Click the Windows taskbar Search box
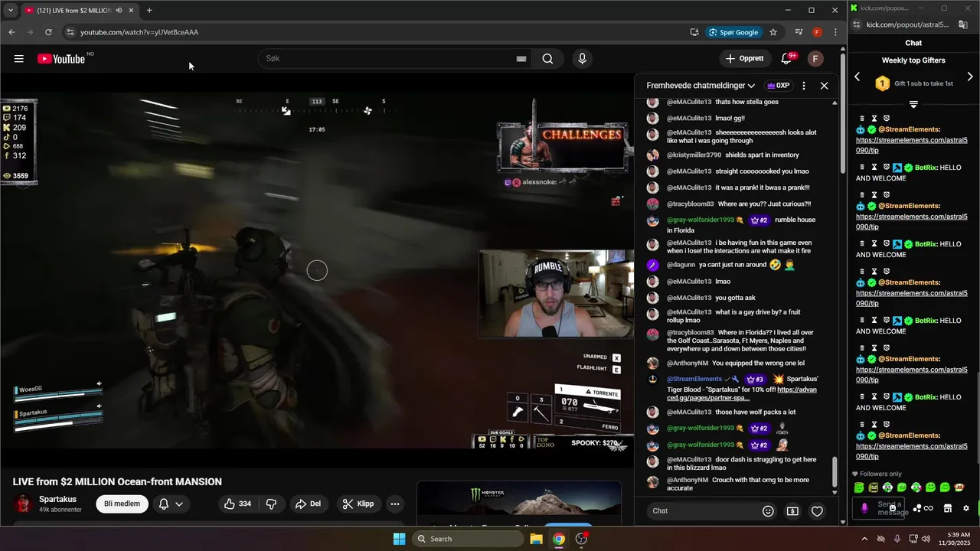This screenshot has width=980, height=551. tap(467, 539)
